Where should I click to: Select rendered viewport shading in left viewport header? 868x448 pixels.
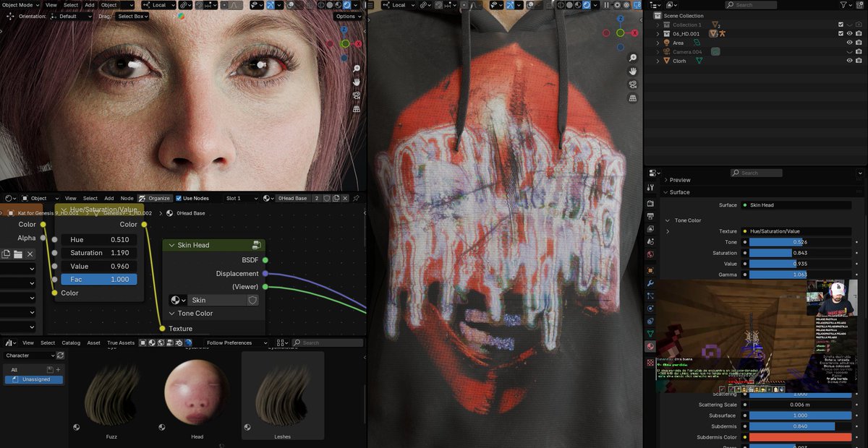coord(346,5)
